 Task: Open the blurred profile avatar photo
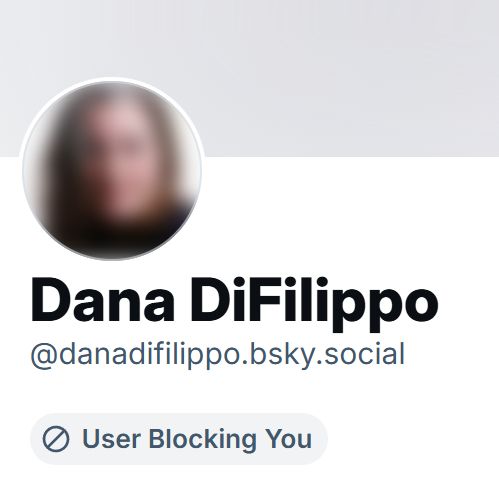(112, 170)
